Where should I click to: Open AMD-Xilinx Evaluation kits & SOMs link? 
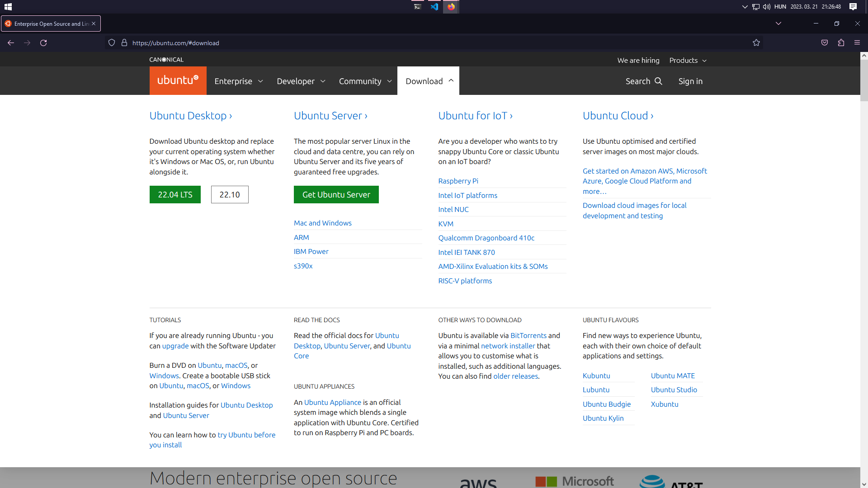coord(493,267)
